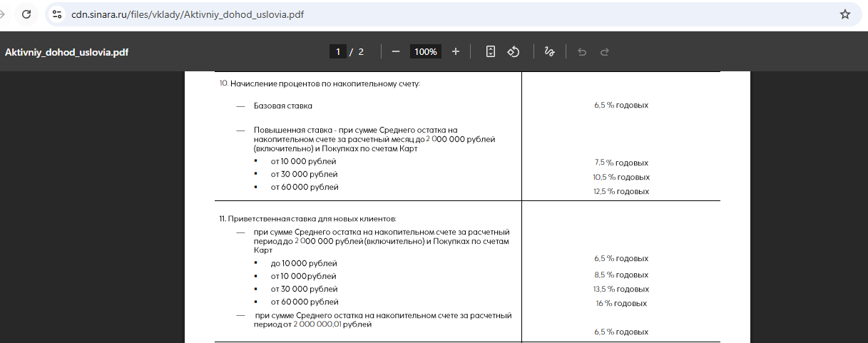Click the address bar URL cdn.sinara.ru
Screen dimensions: 868x343
point(188,14)
